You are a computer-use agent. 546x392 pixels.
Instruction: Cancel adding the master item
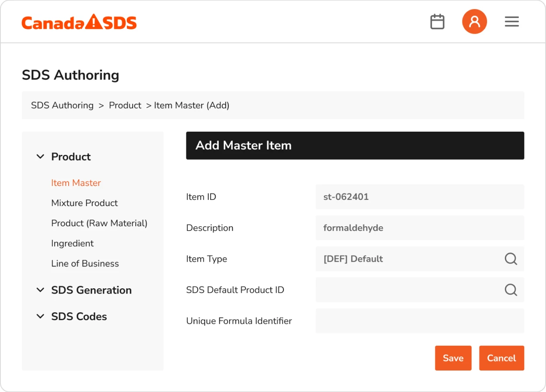(502, 358)
